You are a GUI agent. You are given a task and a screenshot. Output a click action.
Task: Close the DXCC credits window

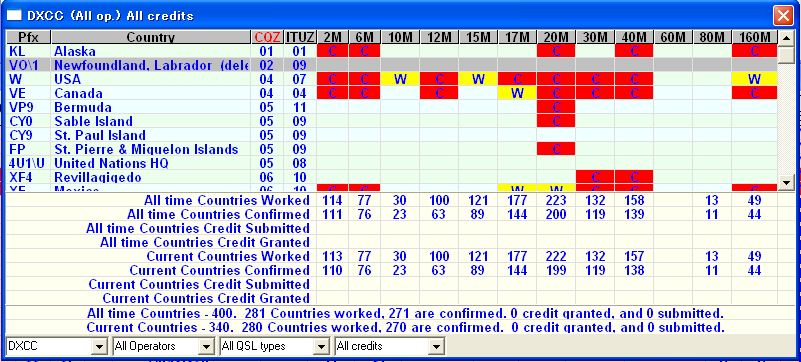point(783,15)
